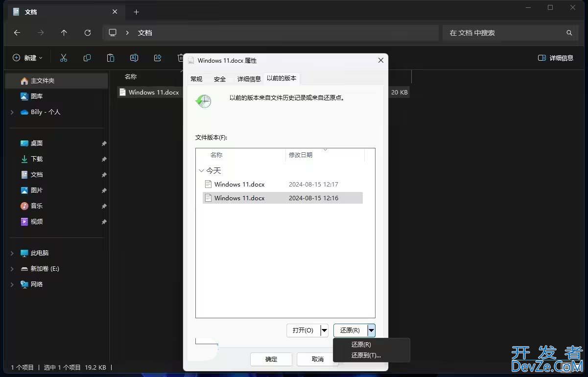Toggle the 详细信息 pane button
Screen dimensions: 588x377
coord(556,58)
